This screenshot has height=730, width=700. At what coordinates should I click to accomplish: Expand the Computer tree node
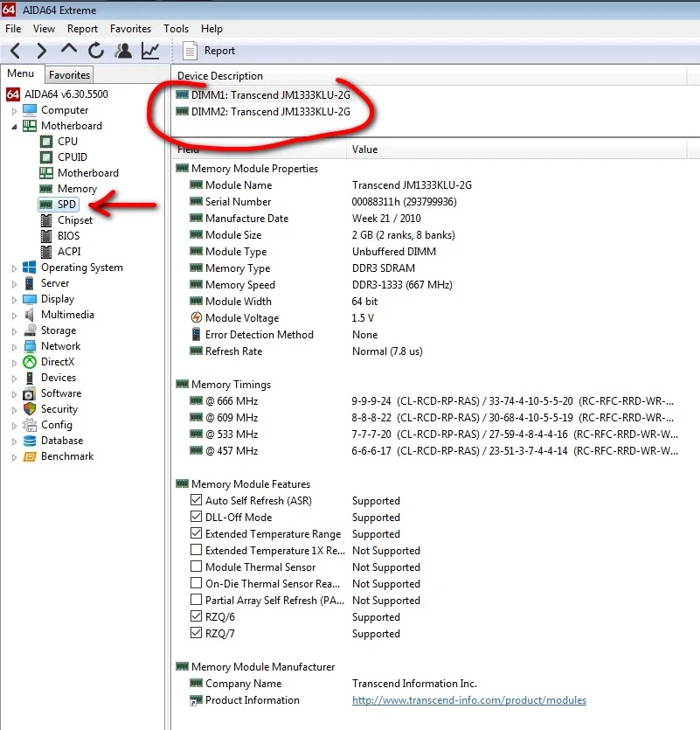(x=14, y=111)
